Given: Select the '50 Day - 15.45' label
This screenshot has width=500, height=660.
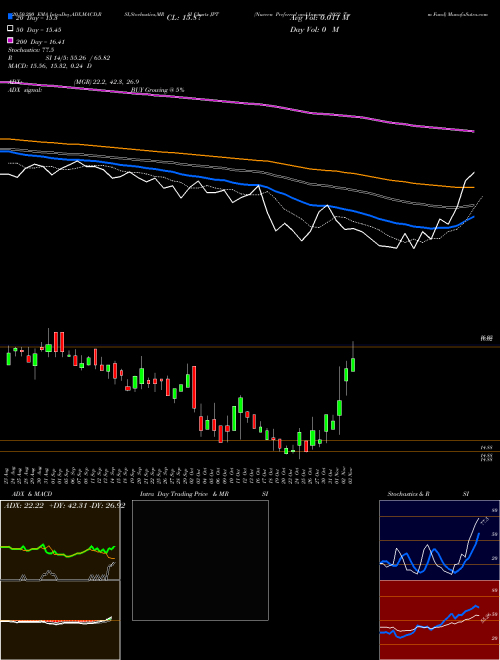Looking at the screenshot, I should tap(38, 30).
